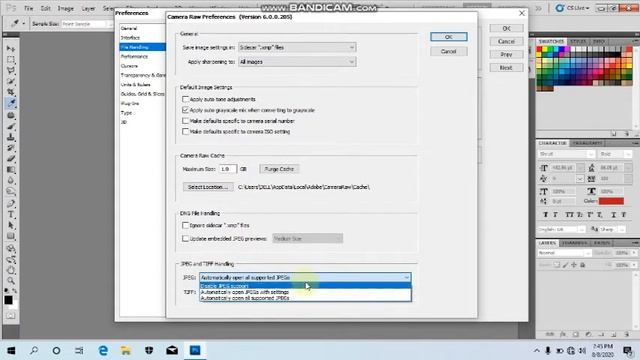Switch to the Channels tab
Viewport: 640px width, 360px height.
tap(574, 243)
